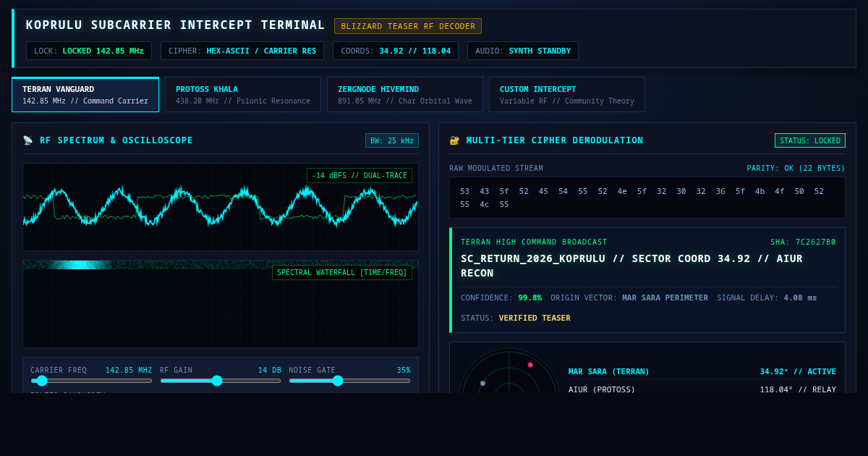Click the red blip on the radar

(x=530, y=365)
